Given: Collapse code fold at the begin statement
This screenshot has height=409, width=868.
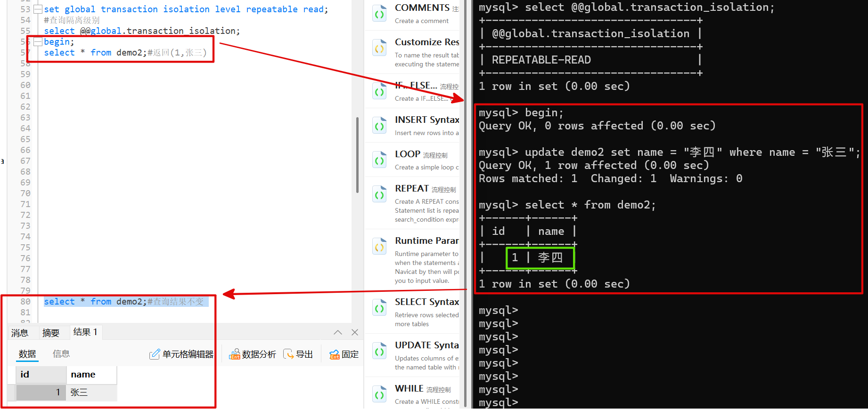Looking at the screenshot, I should (x=38, y=42).
